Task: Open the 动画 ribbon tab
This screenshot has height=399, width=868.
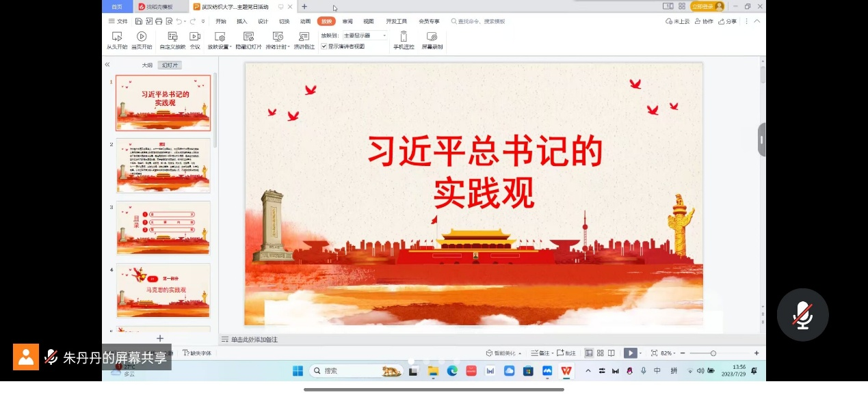Action: (305, 21)
